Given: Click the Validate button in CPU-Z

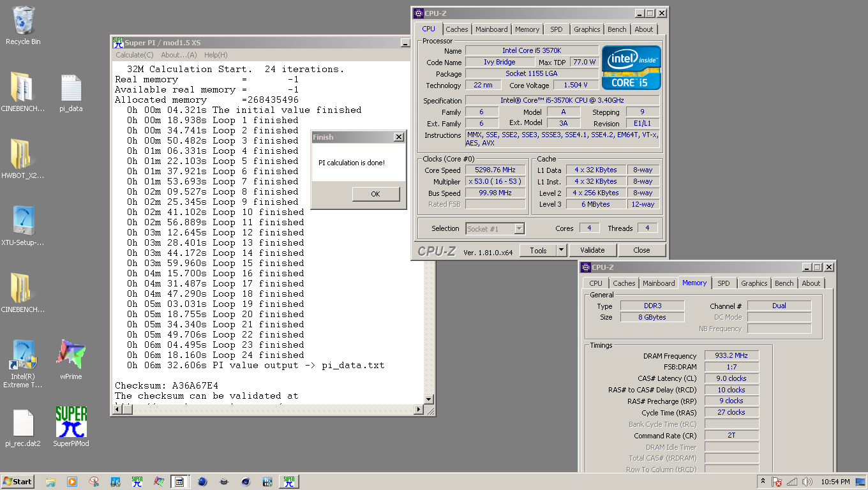Looking at the screenshot, I should [x=592, y=250].
